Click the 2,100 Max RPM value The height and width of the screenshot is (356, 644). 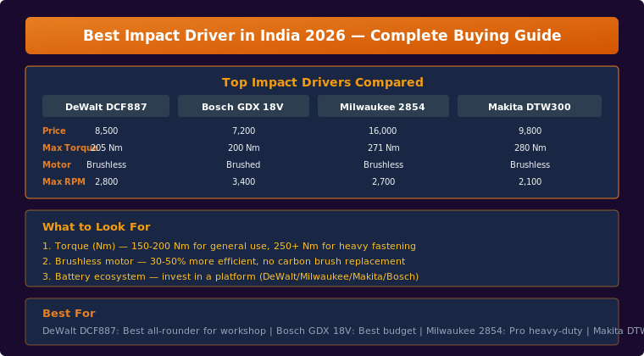tap(530, 182)
